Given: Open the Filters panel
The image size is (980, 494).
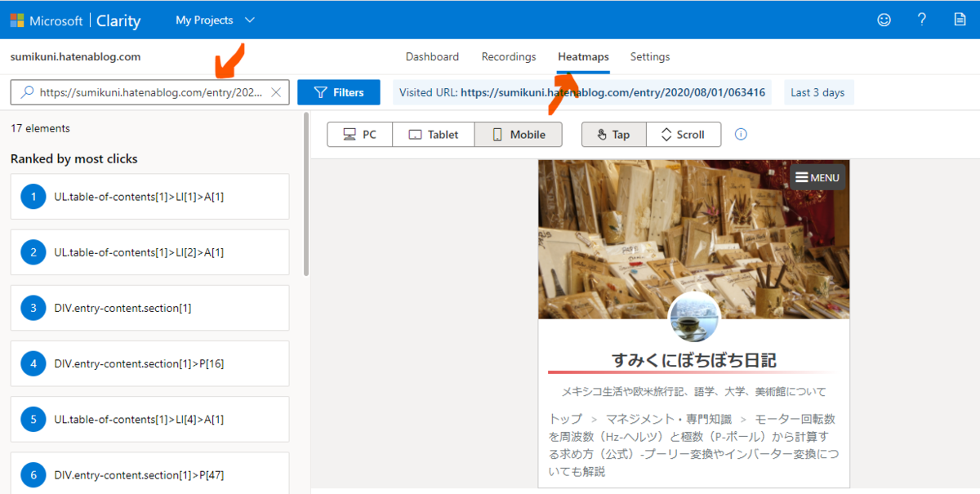Looking at the screenshot, I should 338,91.
